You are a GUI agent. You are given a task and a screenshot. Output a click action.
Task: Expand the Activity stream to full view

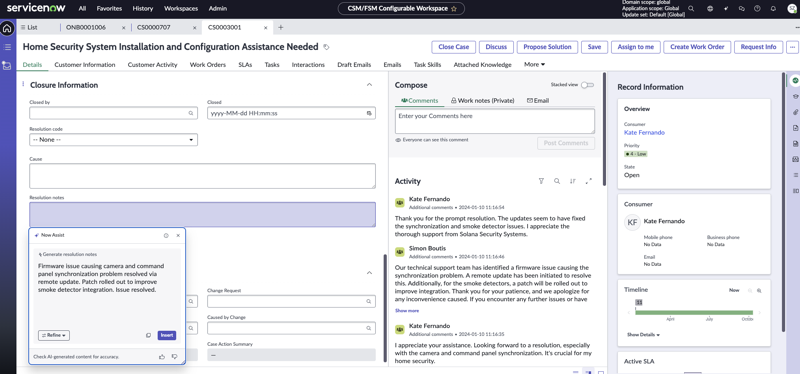point(588,181)
